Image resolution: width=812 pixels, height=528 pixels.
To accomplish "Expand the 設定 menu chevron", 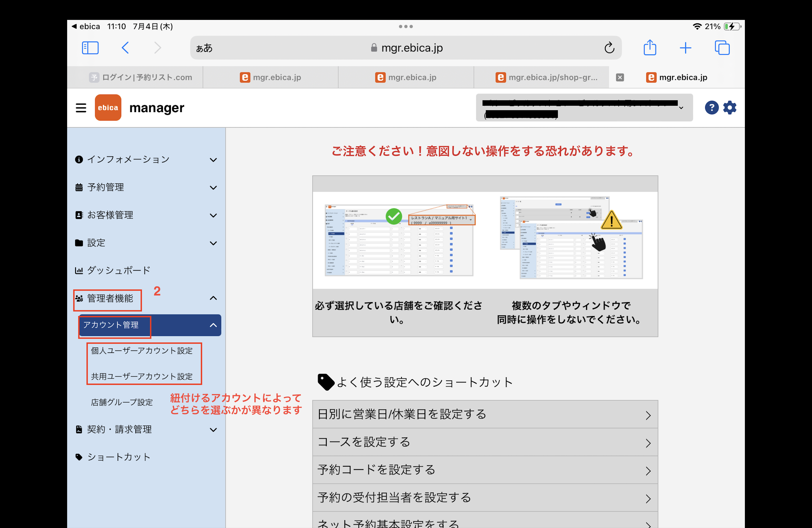I will tap(213, 243).
